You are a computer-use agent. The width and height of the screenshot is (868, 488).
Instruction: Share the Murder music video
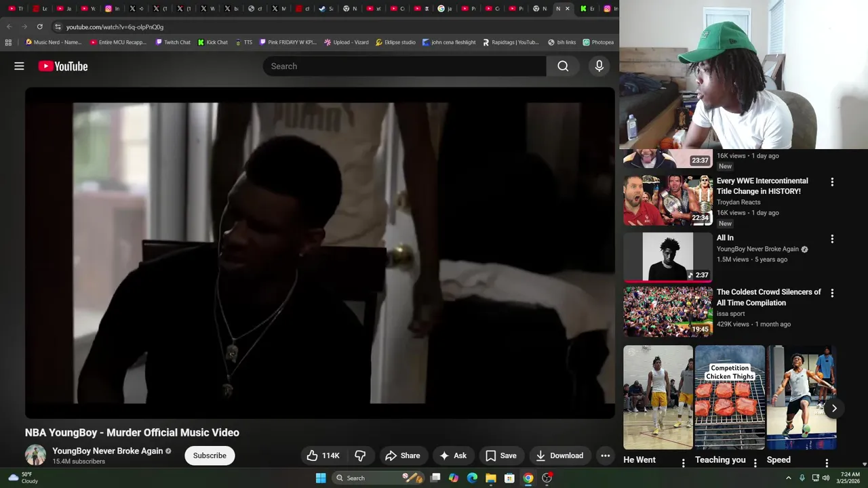click(403, 455)
